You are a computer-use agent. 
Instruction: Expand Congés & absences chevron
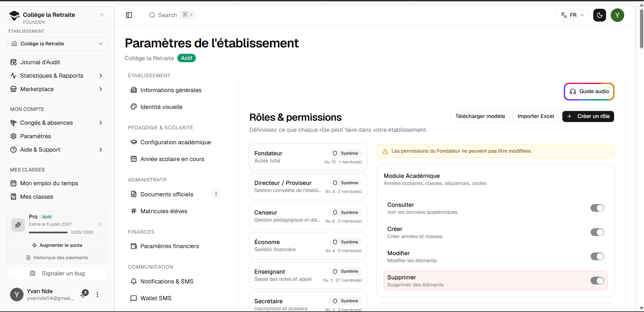[x=101, y=123]
